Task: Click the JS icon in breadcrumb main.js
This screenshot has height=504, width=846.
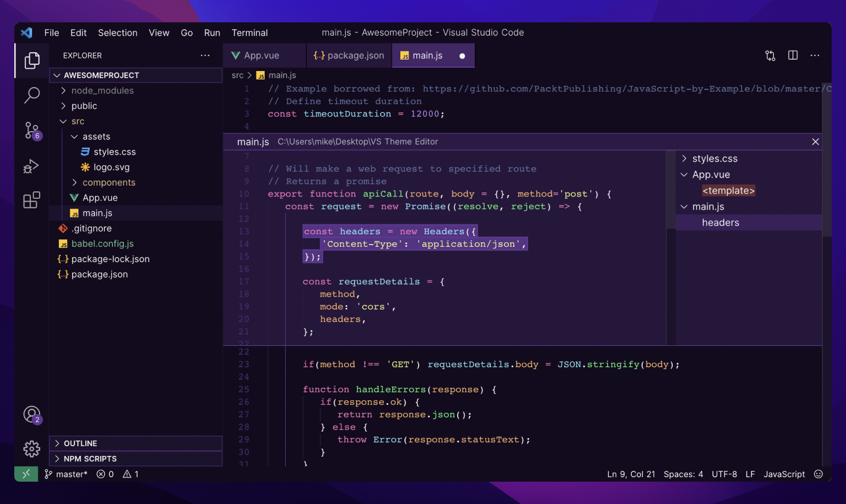Action: [261, 76]
